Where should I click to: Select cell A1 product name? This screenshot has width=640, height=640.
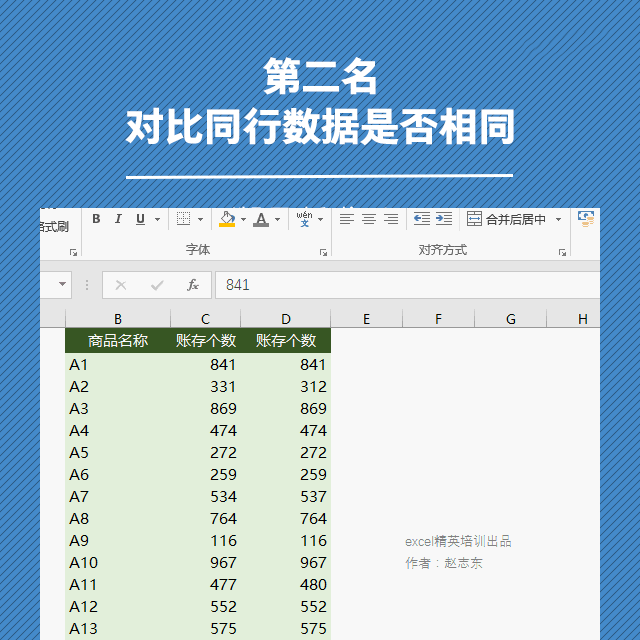pyautogui.click(x=118, y=364)
